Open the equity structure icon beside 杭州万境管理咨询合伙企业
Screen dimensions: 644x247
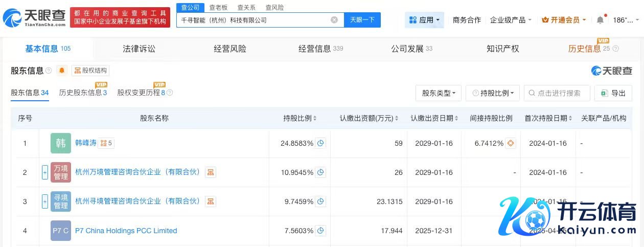point(210,172)
